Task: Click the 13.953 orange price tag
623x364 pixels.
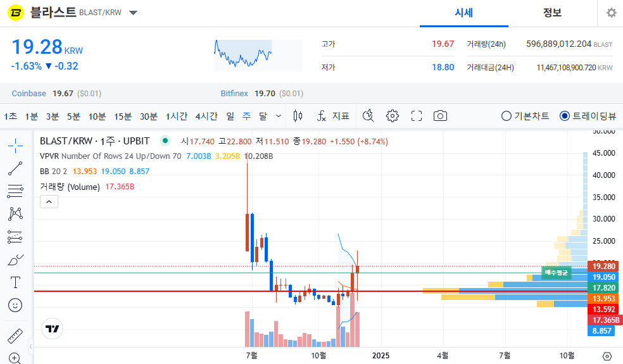Action: pyautogui.click(x=603, y=298)
